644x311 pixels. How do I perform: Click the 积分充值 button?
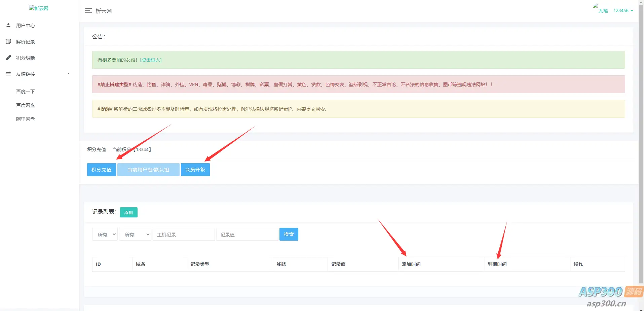point(102,170)
